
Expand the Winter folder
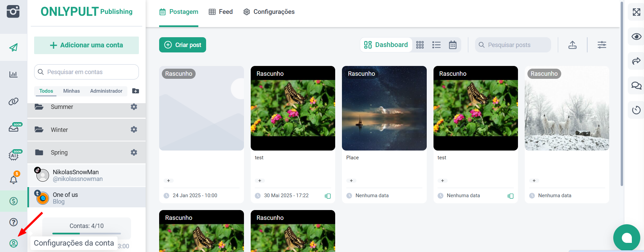(59, 130)
